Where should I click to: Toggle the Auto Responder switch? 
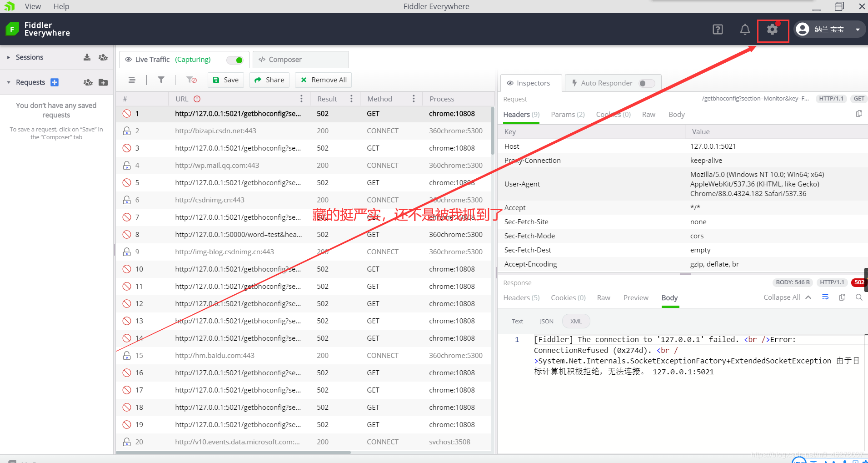coord(647,83)
